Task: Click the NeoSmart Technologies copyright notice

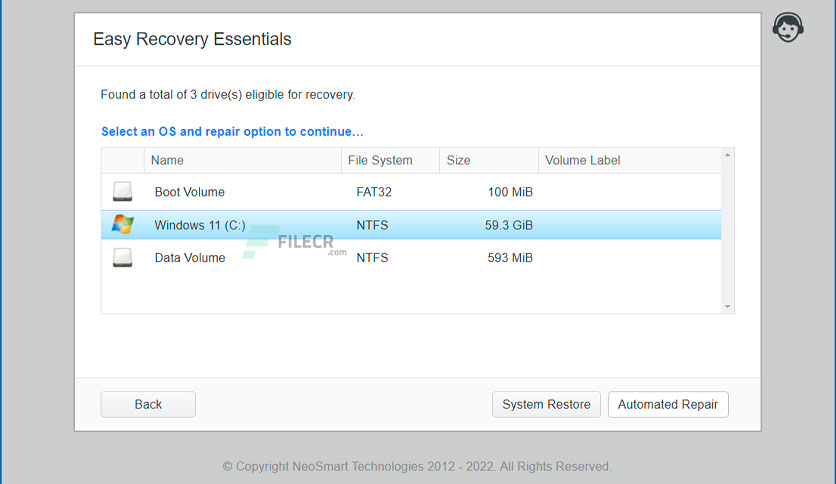Action: coord(417,466)
